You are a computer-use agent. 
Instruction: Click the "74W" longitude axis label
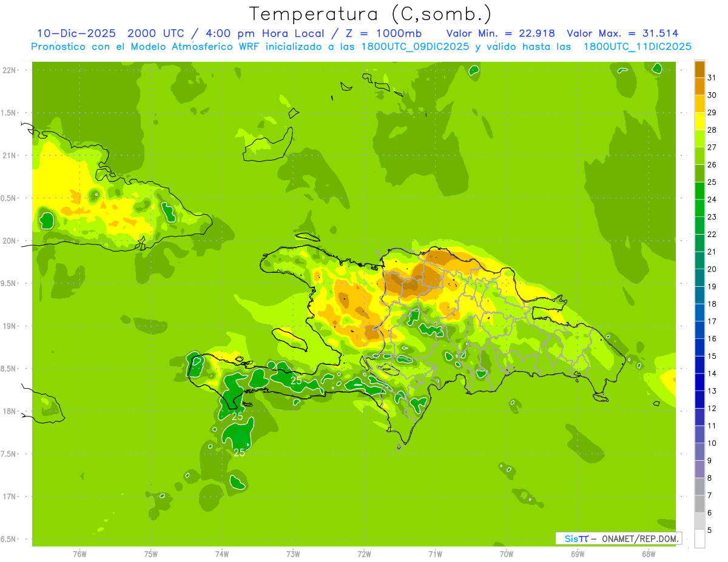click(x=222, y=554)
